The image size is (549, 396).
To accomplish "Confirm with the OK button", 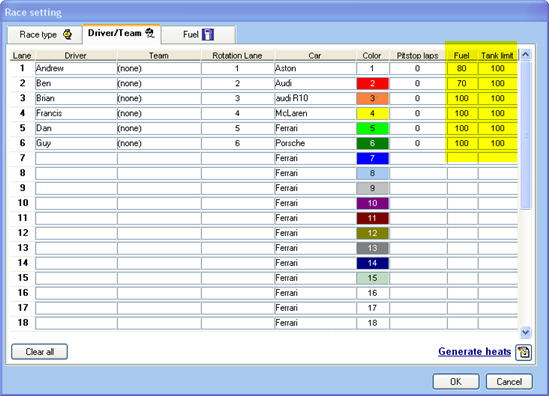I will coord(456,381).
